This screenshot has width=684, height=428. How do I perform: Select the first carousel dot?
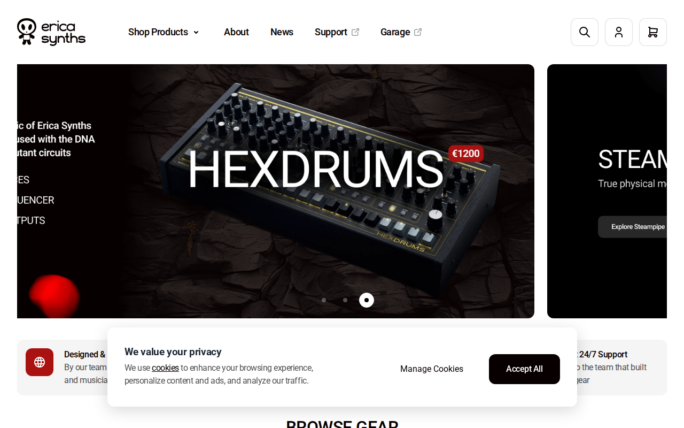(324, 300)
